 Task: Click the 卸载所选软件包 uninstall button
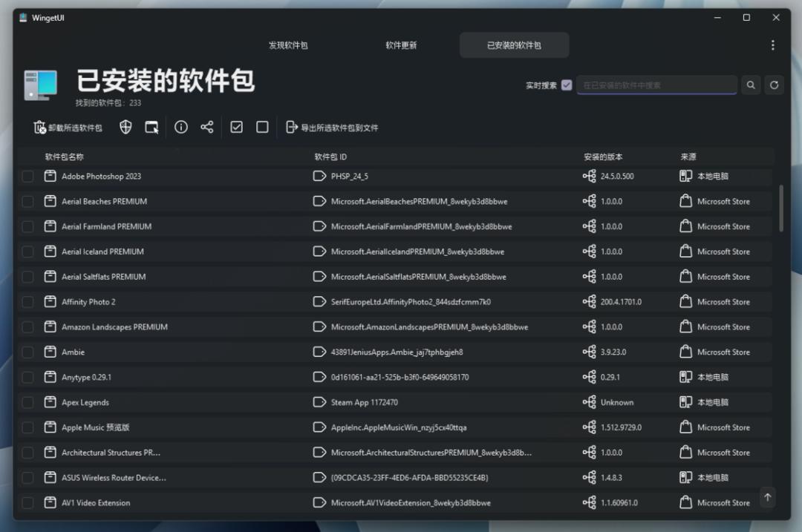tap(68, 128)
